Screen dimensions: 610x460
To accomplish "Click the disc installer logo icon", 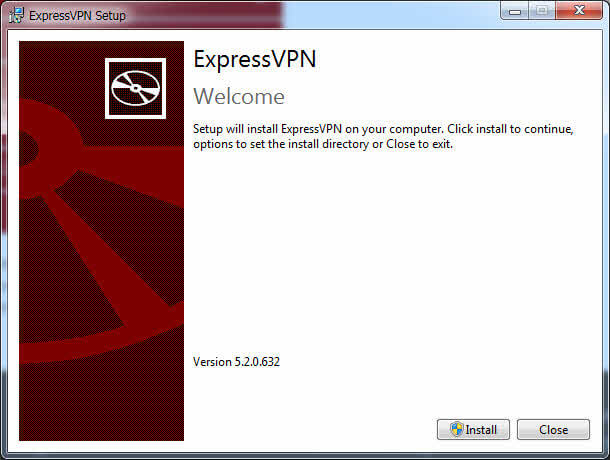I will (135, 88).
